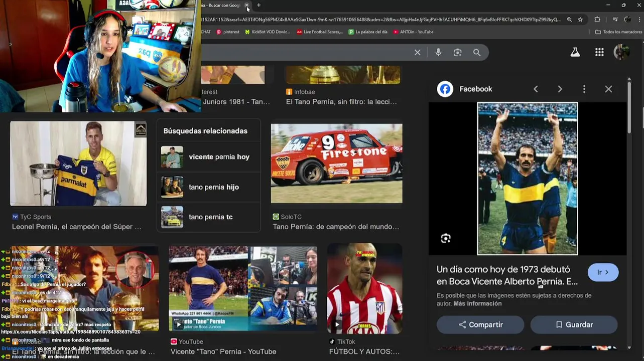This screenshot has height=361, width=644.
Task: Search by image with Google Lens icon
Action: tap(457, 52)
